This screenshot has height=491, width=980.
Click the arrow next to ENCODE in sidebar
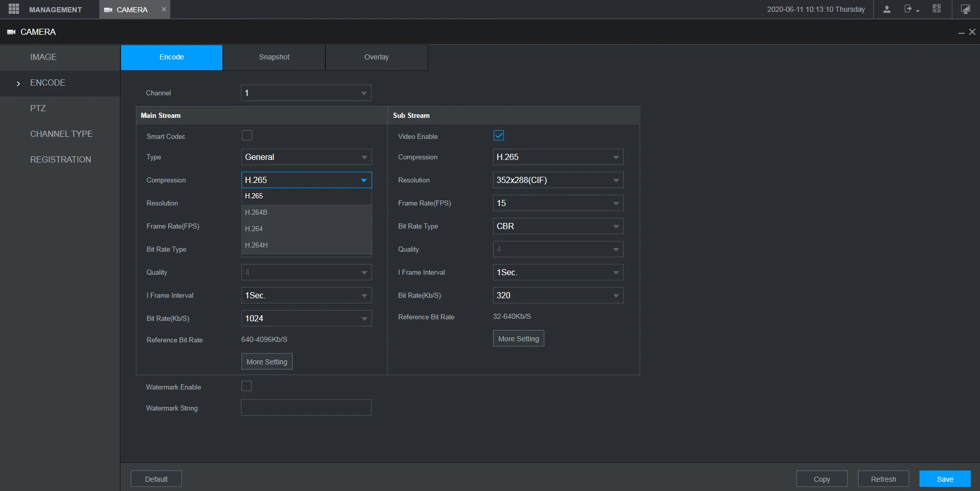coord(18,83)
